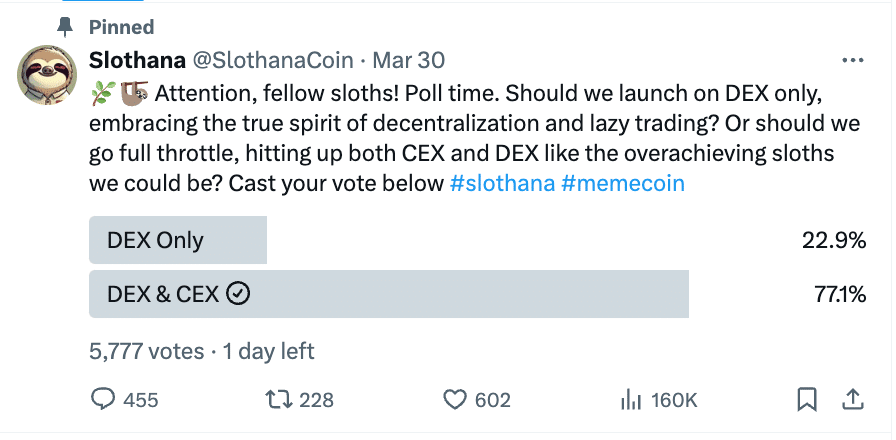Open the #slothana hashtag

501,185
